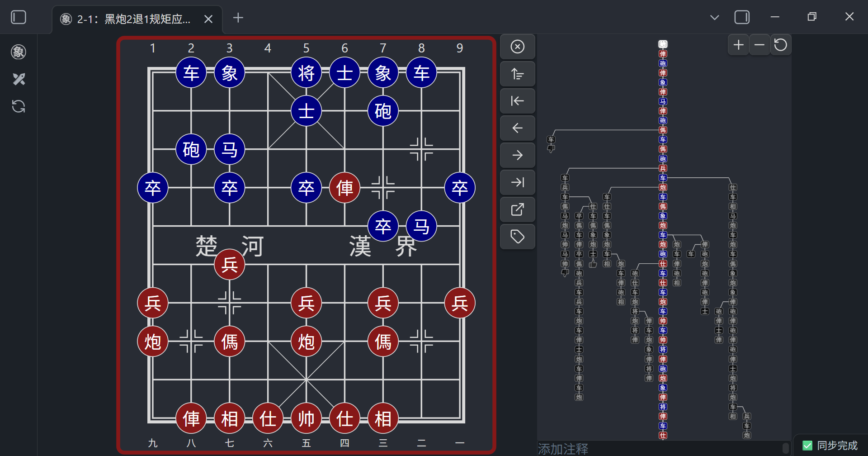
Task: Switch to the 2-1 黑炮2退1 tab
Action: (x=131, y=19)
